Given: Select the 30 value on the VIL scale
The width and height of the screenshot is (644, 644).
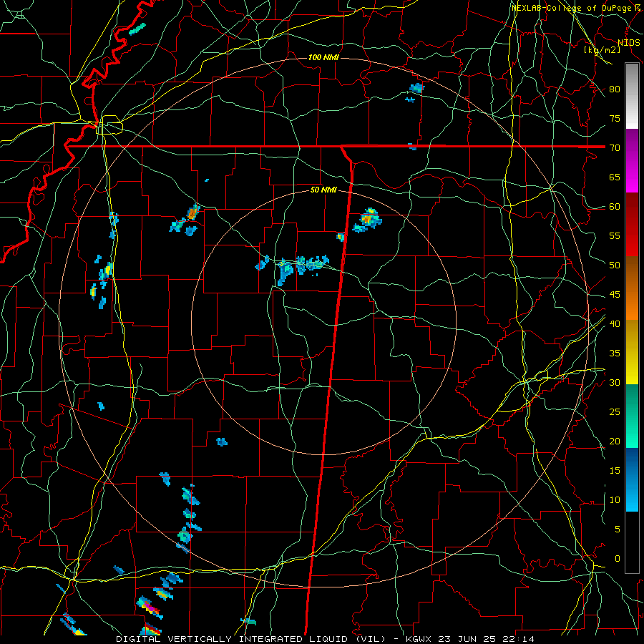Looking at the screenshot, I should 615,382.
